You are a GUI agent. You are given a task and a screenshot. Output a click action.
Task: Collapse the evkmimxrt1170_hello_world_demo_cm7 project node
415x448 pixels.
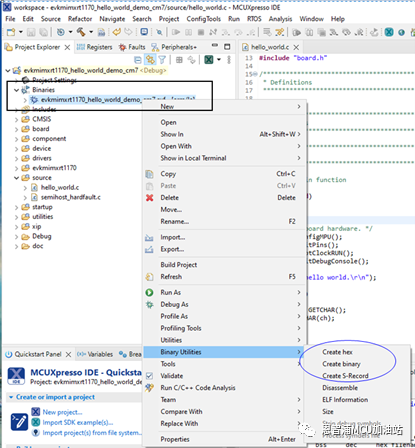(8, 71)
